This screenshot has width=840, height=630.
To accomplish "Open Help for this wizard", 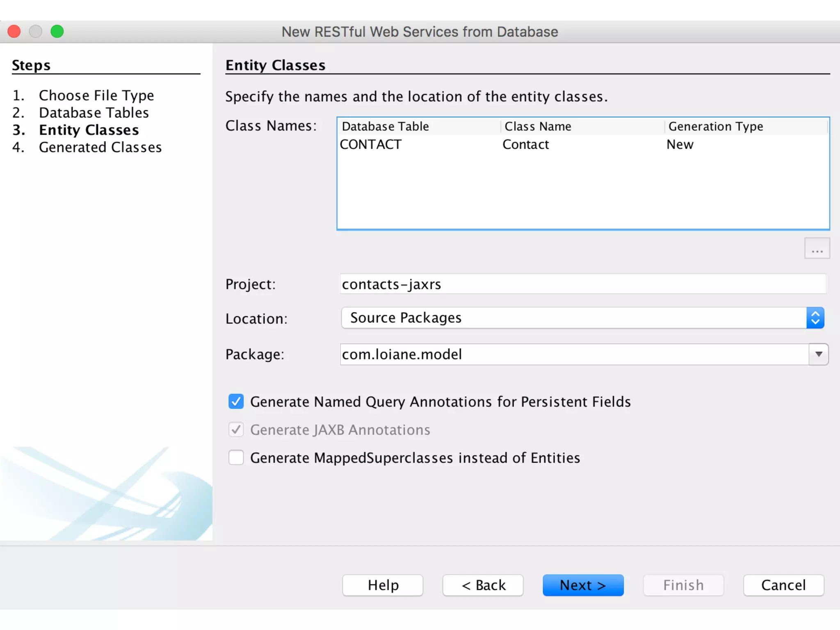I will (383, 585).
